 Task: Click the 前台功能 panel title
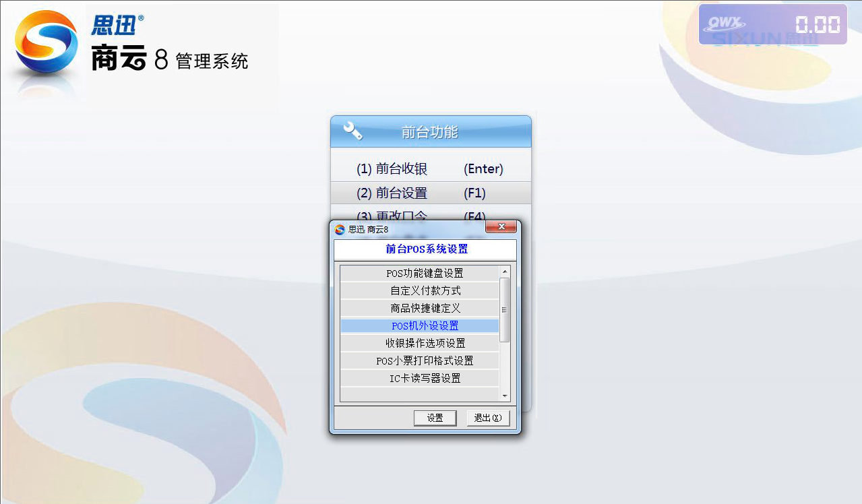click(430, 132)
